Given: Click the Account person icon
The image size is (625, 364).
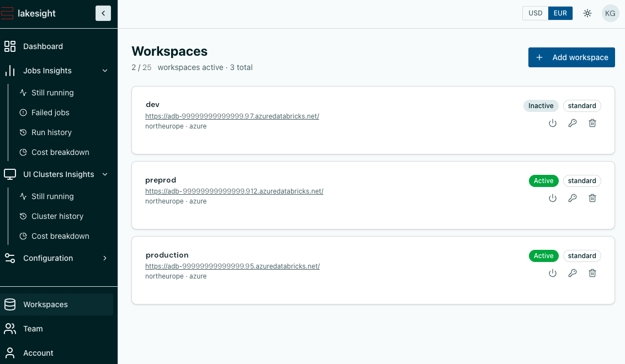Looking at the screenshot, I should coord(9,352).
